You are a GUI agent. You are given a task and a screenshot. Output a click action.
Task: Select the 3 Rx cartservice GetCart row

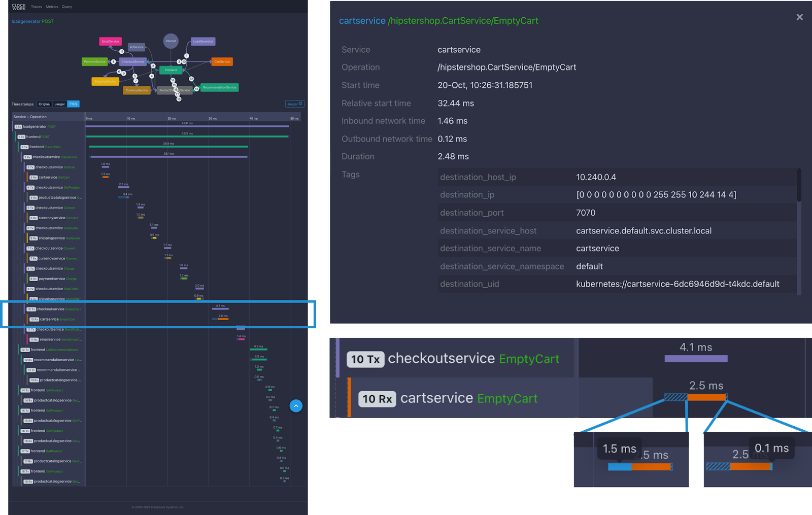(56, 178)
